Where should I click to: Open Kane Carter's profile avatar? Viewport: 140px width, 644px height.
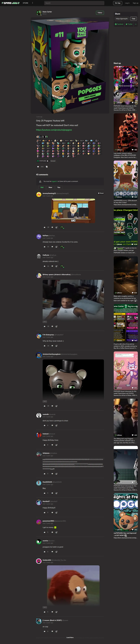(x=39, y=13)
